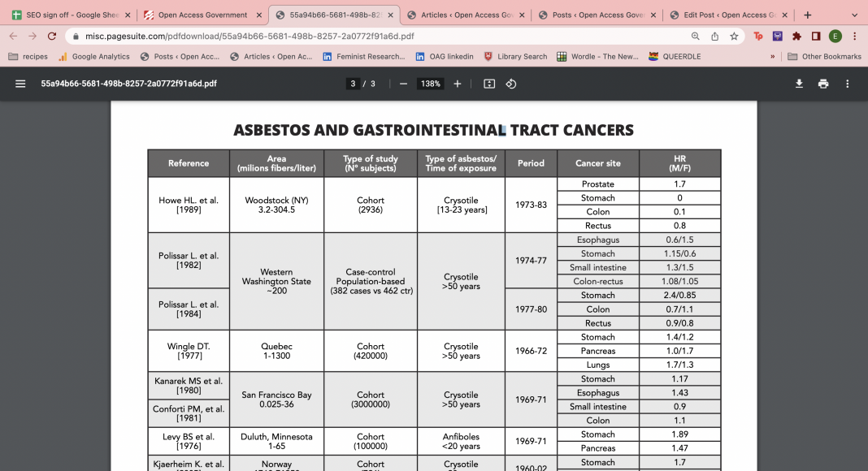Show hidden bookmarks with double chevron
Screen dimensions: 868x471
pyautogui.click(x=772, y=56)
